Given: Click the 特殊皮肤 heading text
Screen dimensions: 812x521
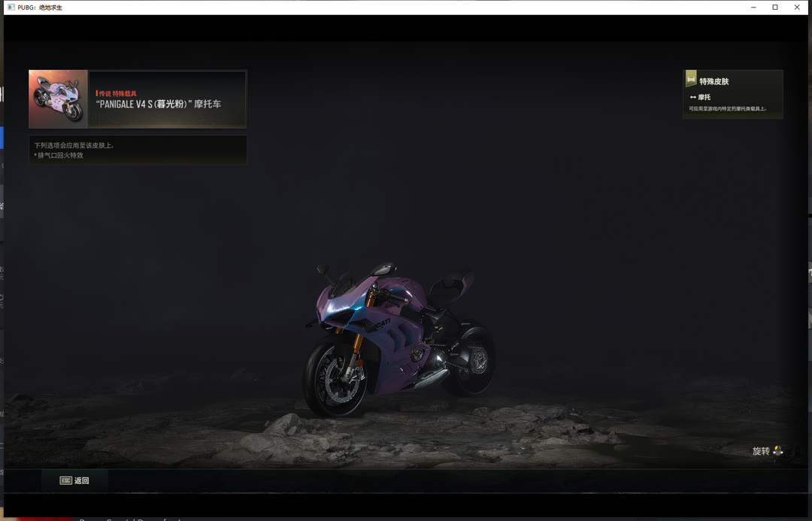Looking at the screenshot, I should [x=714, y=81].
